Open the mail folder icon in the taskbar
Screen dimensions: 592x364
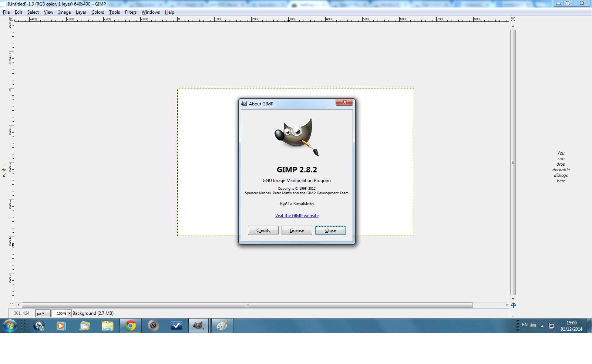coord(85,326)
